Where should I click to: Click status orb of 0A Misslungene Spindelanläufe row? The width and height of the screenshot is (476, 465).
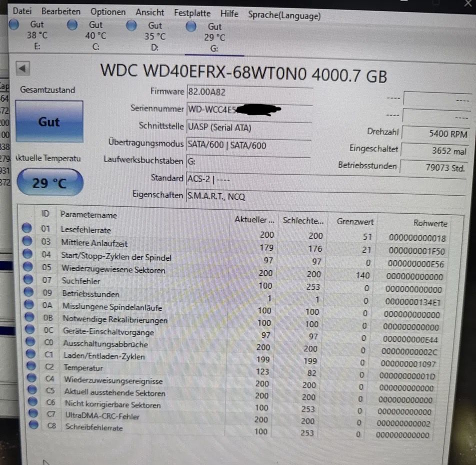(29, 304)
